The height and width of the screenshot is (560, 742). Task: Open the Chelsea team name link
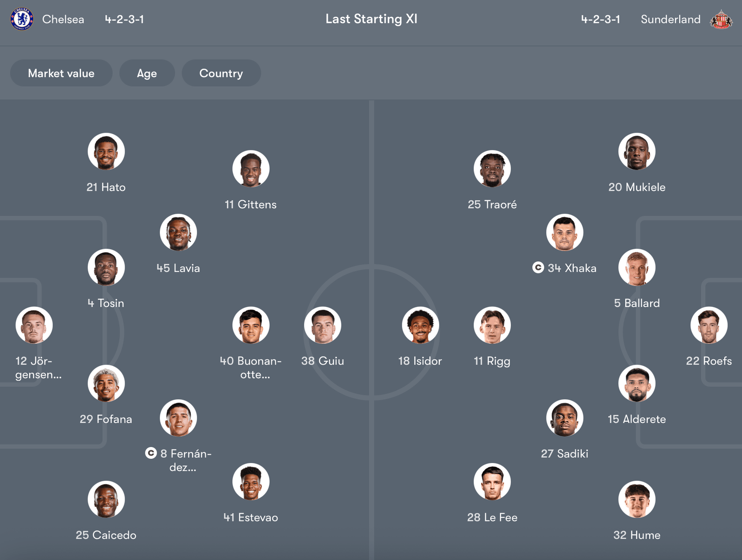coord(63,19)
